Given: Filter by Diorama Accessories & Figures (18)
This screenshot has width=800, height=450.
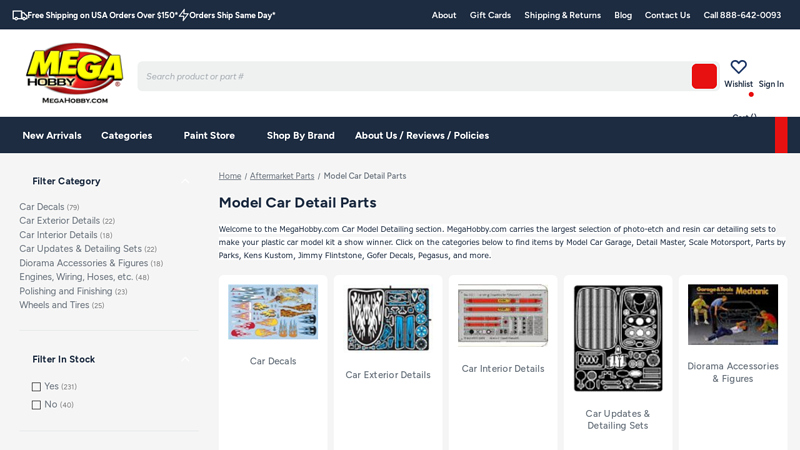Looking at the screenshot, I should (91, 263).
